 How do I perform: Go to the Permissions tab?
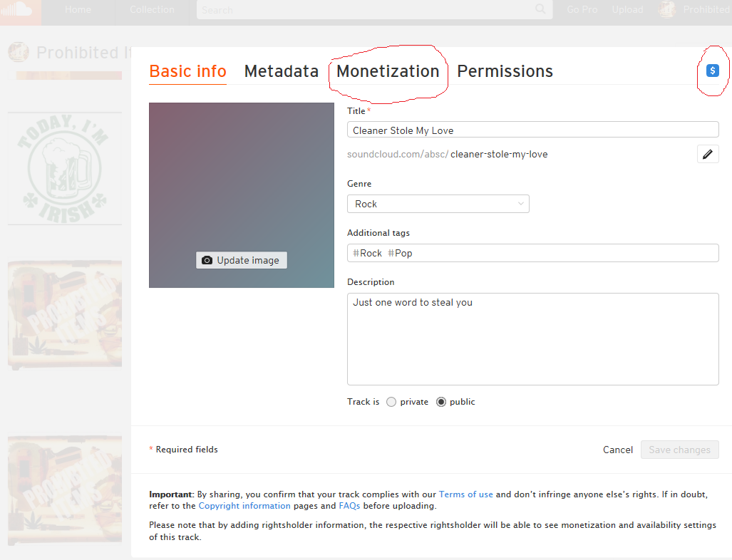coord(505,71)
